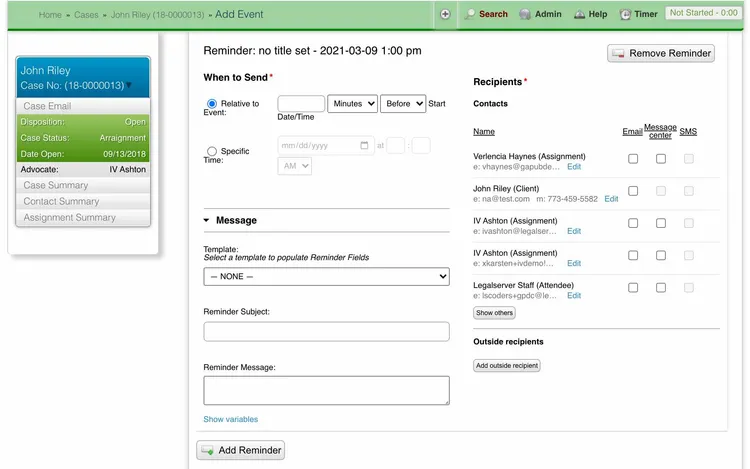Select the Specific Time radio button
This screenshot has width=750, height=469.
212,151
